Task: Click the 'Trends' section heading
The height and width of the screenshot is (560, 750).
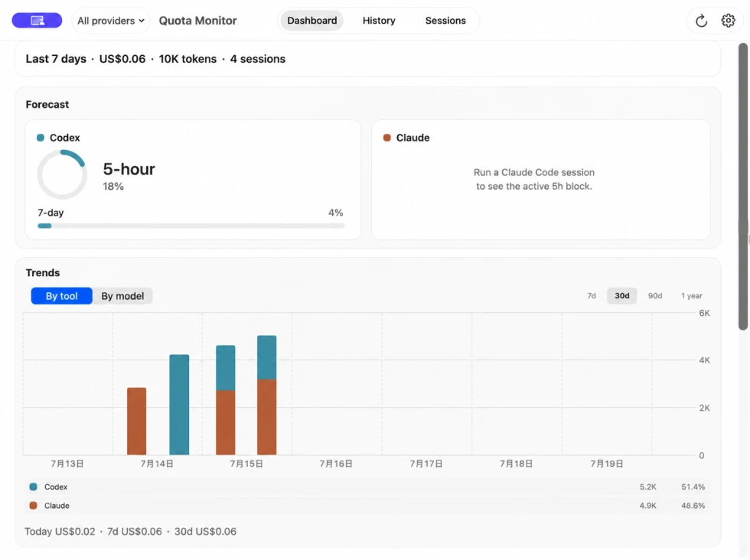Action: coord(43,272)
